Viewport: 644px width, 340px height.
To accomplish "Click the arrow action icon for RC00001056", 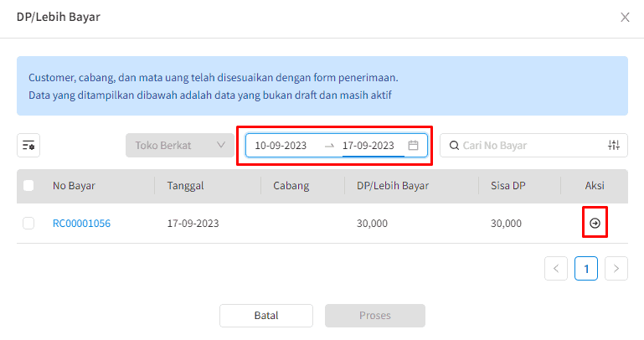I will coord(595,223).
